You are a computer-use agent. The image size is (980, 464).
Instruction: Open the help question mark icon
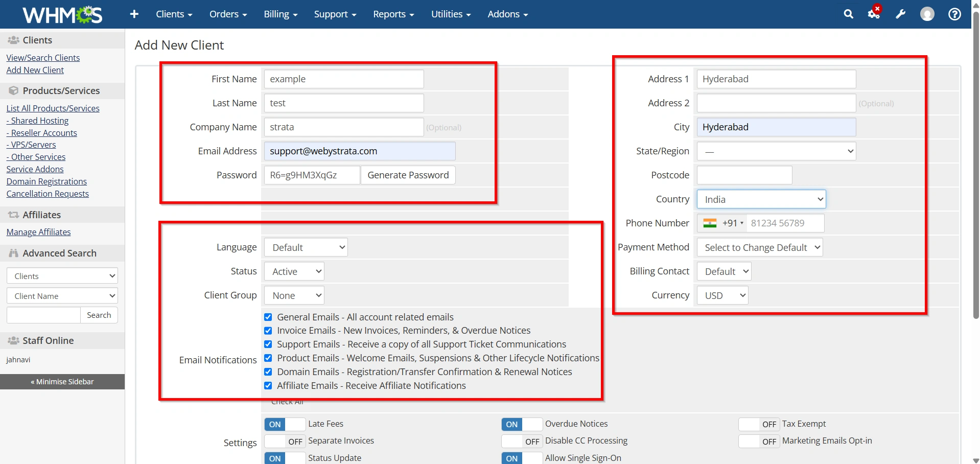pos(954,14)
